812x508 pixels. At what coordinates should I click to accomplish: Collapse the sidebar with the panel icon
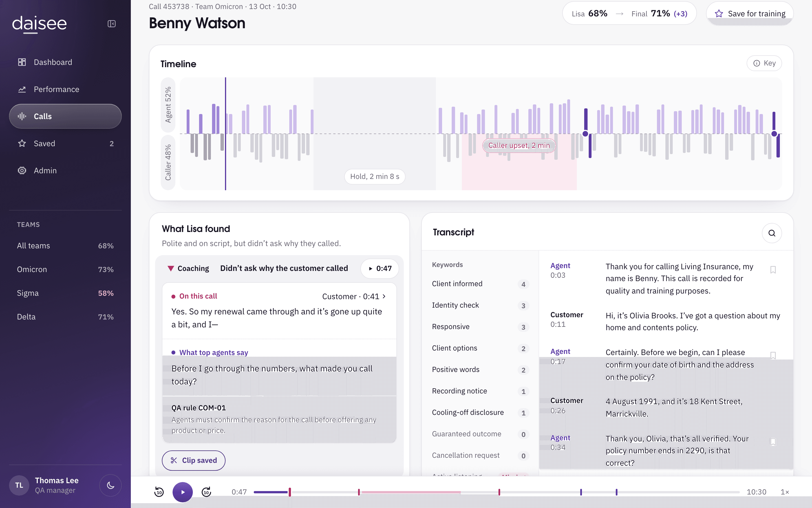click(111, 24)
